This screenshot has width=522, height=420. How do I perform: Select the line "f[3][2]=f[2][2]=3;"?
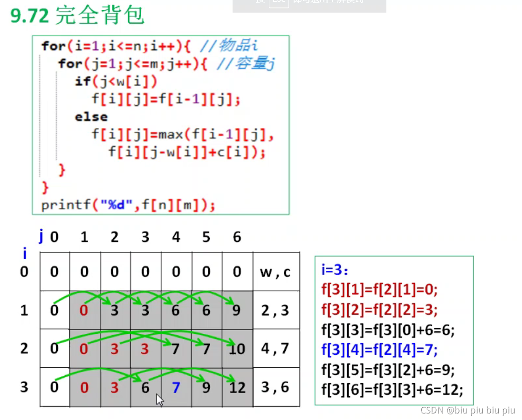coord(379,310)
